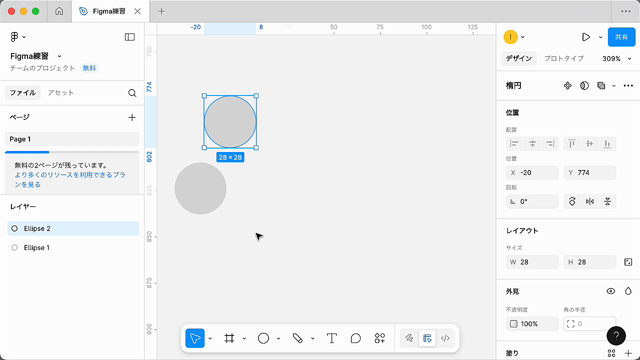Search files with the magnifier icon
The width and height of the screenshot is (640, 360).
[132, 93]
